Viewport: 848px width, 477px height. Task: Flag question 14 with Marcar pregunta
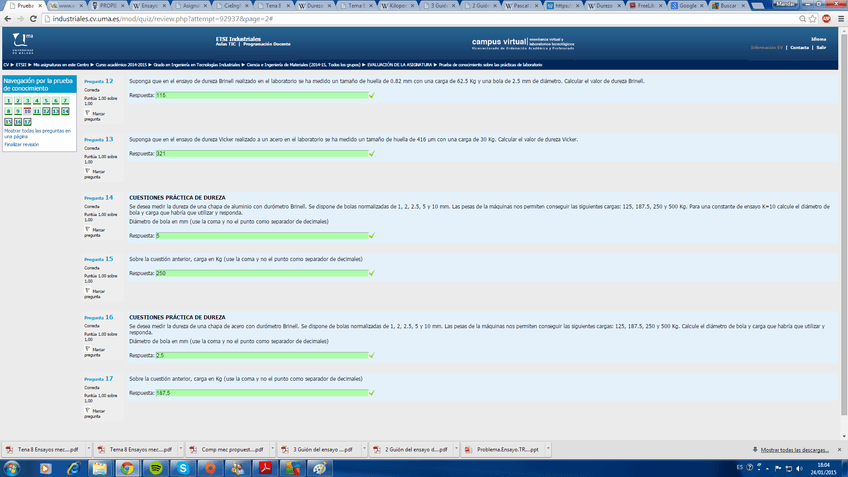click(95, 232)
